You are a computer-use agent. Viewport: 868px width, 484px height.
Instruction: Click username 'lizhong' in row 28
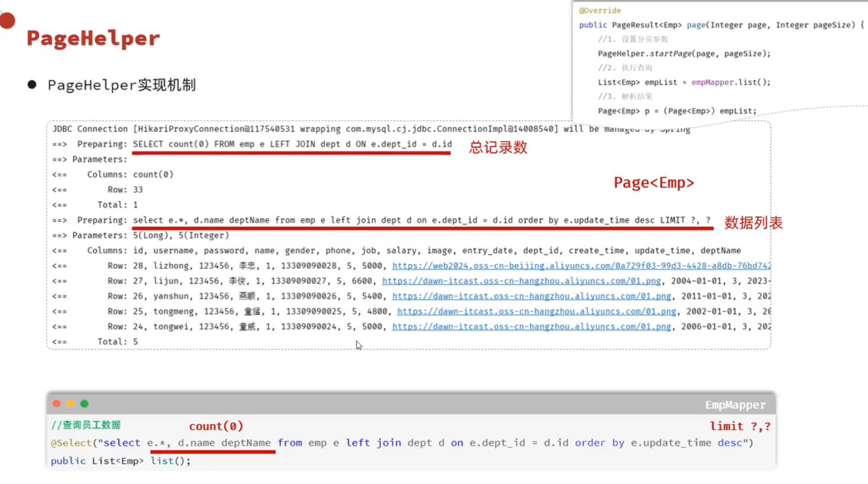click(171, 266)
